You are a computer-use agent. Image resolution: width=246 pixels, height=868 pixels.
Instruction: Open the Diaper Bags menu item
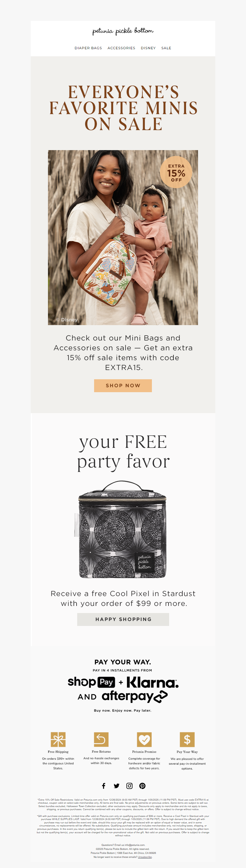click(x=88, y=48)
